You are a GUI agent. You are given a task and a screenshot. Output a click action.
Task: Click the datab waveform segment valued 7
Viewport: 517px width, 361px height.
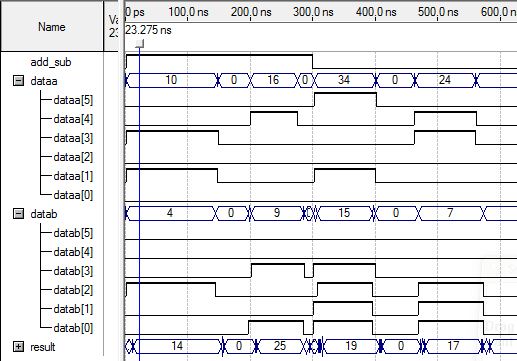click(450, 213)
